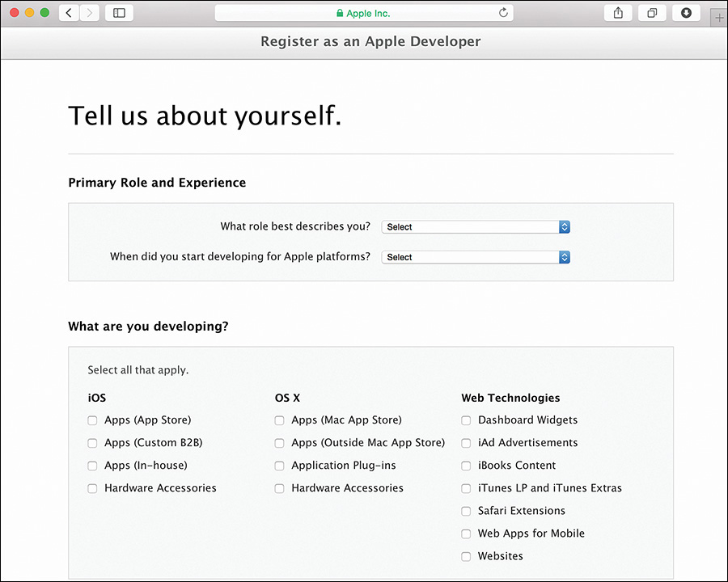This screenshot has height=582, width=728.
Task: Minimize the Safari window
Action: click(x=30, y=13)
